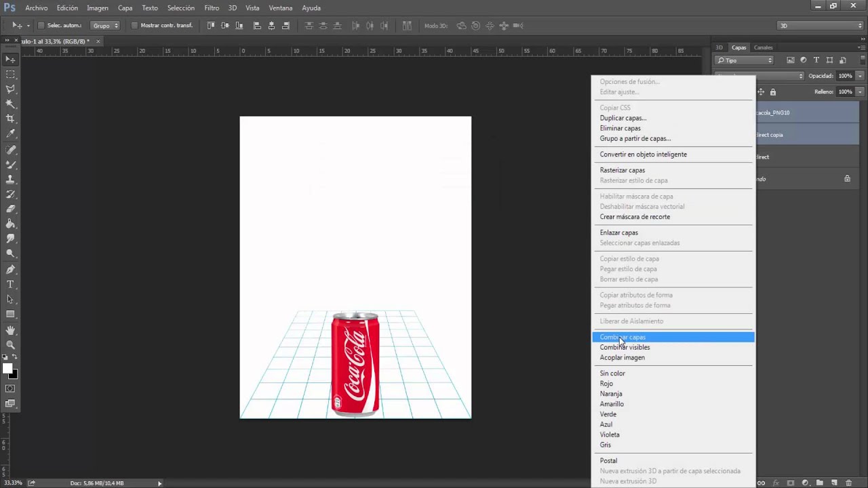Select the Zoom tool
This screenshot has height=488, width=868.
point(10,345)
